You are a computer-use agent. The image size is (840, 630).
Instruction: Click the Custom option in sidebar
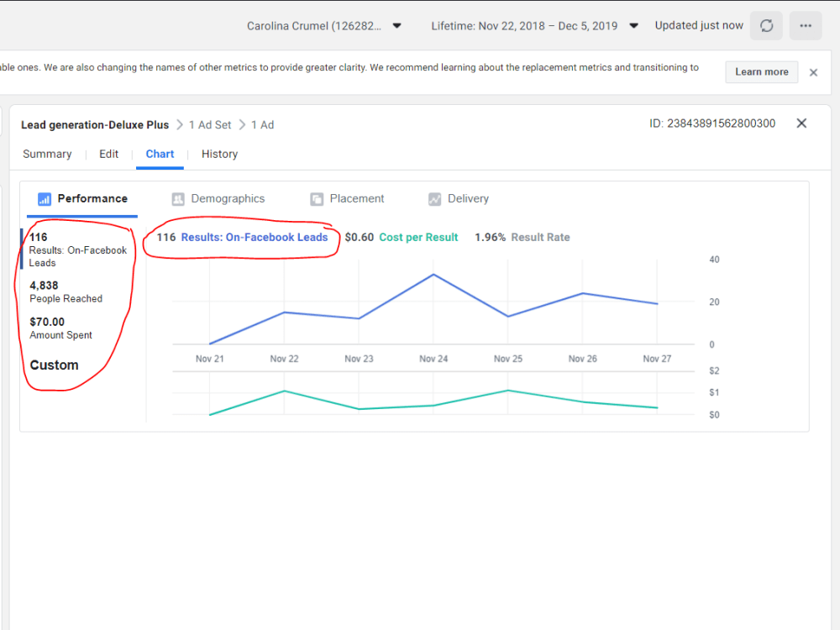point(54,365)
